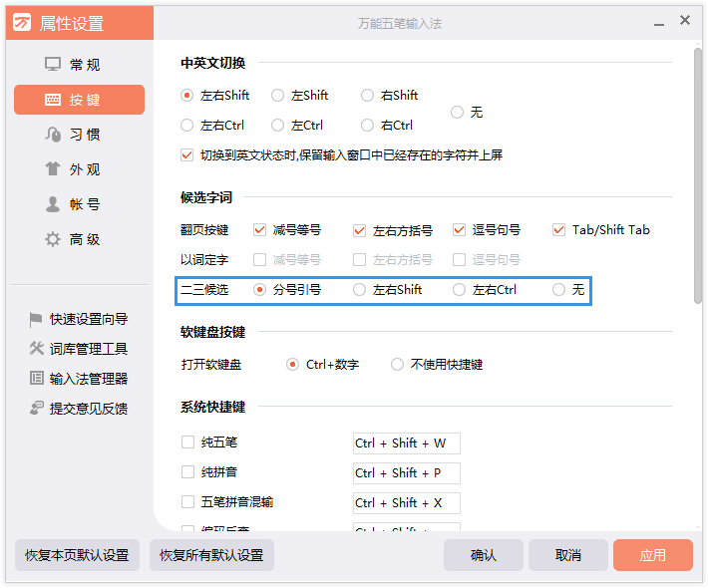The height and width of the screenshot is (588, 708).
Task: Select 无 for 二三候选
Action: click(559, 289)
